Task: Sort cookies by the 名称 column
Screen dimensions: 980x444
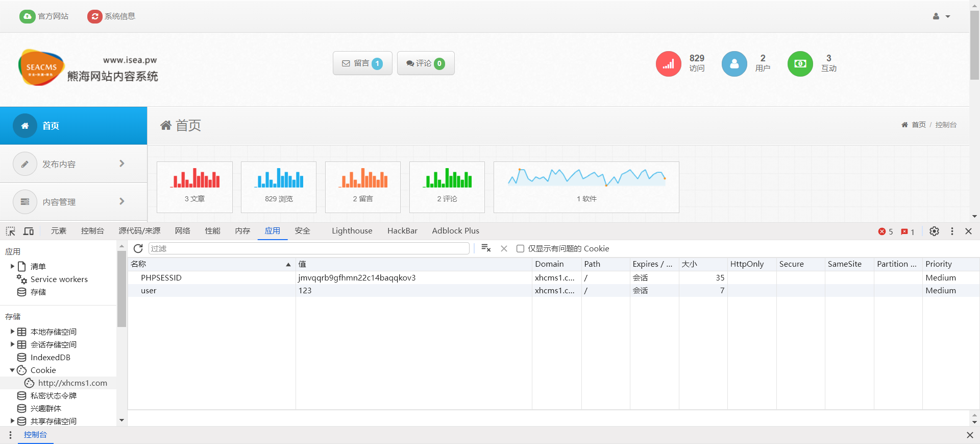Action: (x=211, y=264)
